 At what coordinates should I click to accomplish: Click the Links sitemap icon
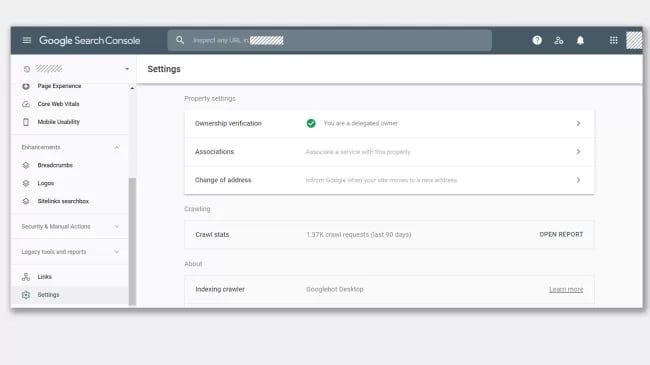26,277
